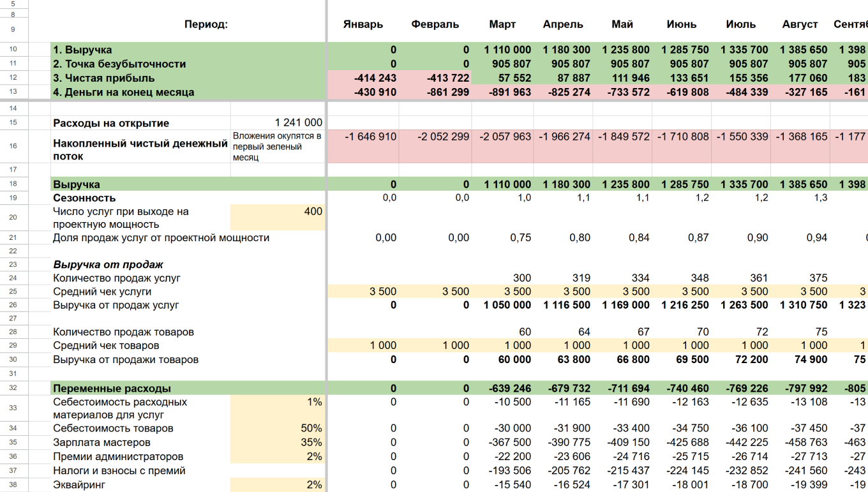
Task: Click the Январь column header cell
Action: [x=363, y=24]
